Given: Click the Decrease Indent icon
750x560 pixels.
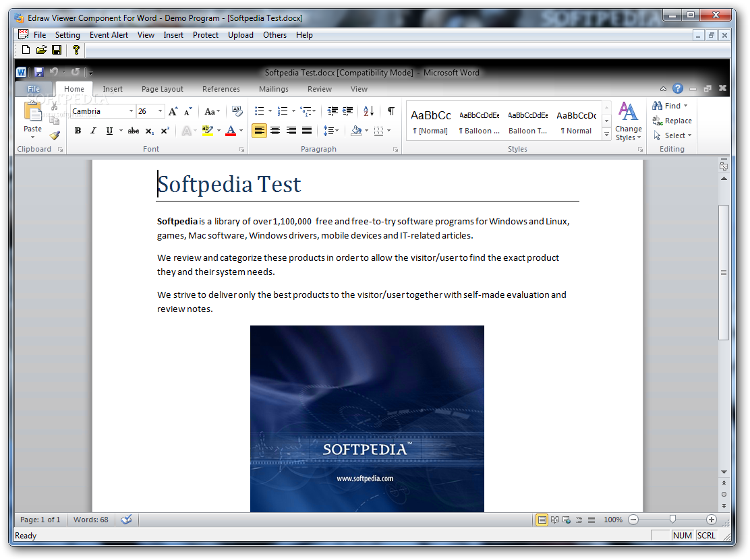Looking at the screenshot, I should (333, 111).
